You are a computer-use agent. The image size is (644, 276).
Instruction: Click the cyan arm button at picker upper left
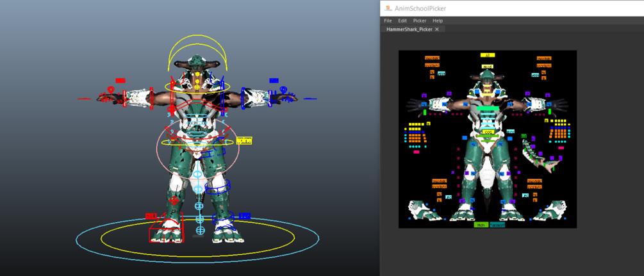(442, 74)
